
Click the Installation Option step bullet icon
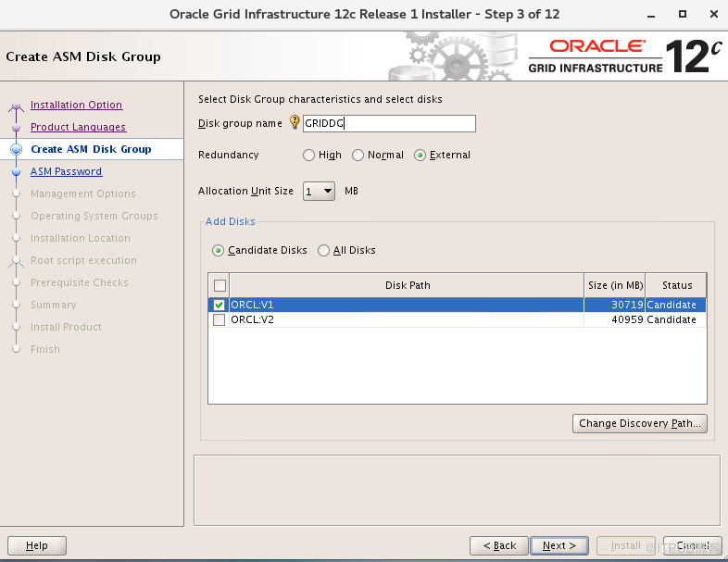[17, 106]
